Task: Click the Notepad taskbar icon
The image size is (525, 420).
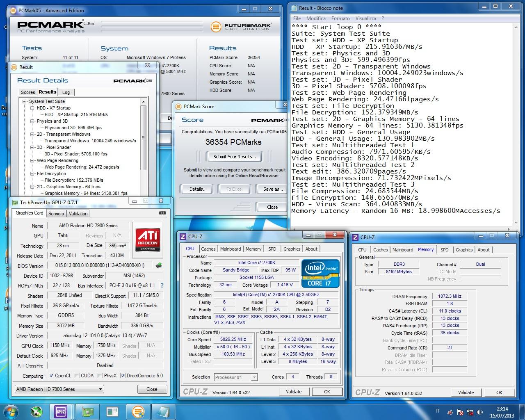Action: (x=163, y=411)
